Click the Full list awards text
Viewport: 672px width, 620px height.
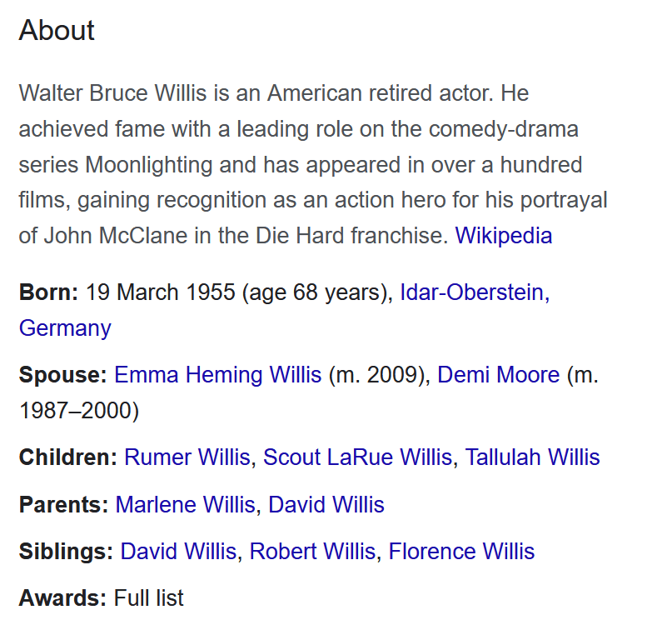click(x=149, y=597)
